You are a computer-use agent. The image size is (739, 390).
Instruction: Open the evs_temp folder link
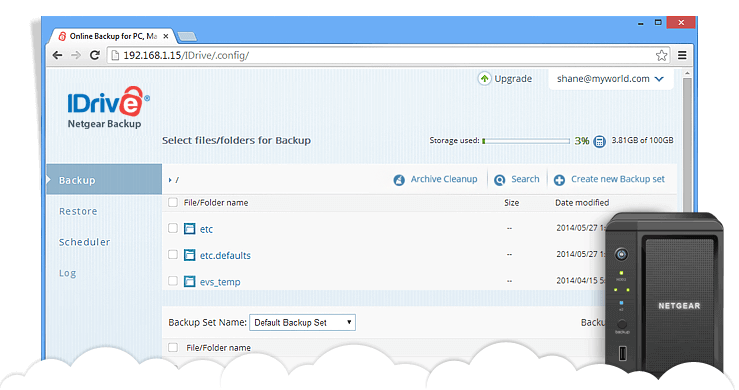220,282
